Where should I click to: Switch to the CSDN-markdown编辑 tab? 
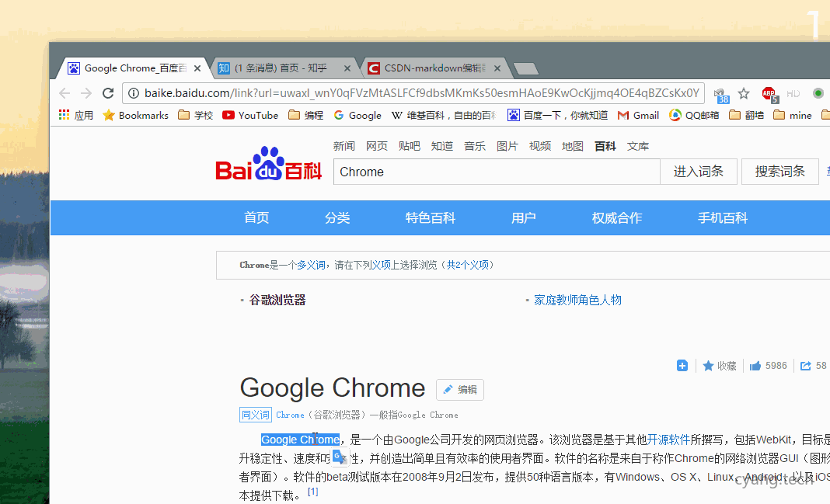[431, 68]
